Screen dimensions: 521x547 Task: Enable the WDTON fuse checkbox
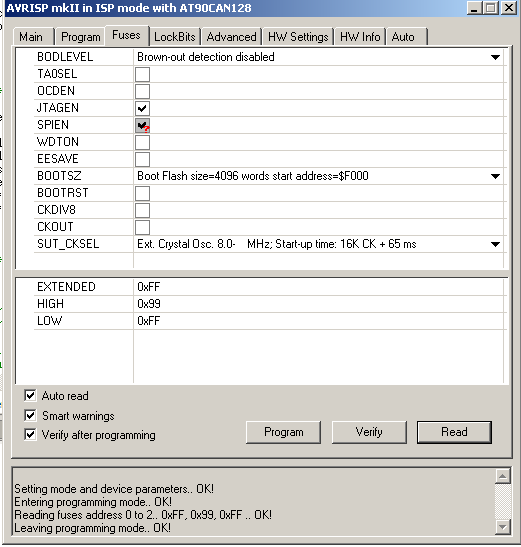tap(142, 142)
